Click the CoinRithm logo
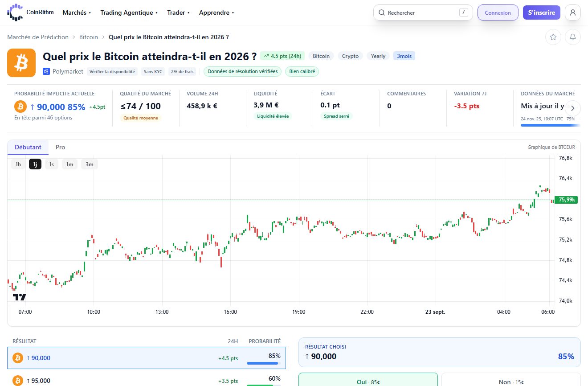 click(30, 12)
